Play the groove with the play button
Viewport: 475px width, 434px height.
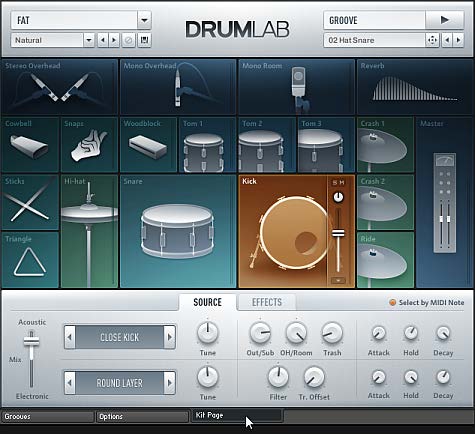444,20
